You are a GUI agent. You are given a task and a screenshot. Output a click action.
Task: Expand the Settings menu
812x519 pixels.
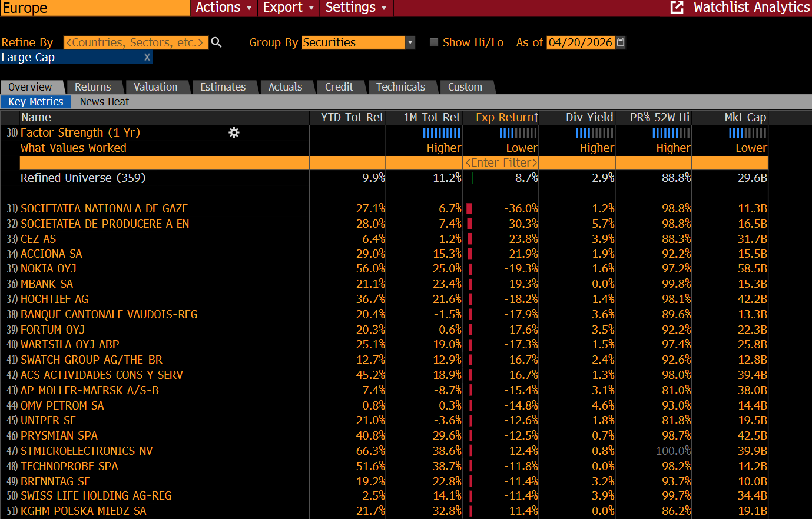356,8
